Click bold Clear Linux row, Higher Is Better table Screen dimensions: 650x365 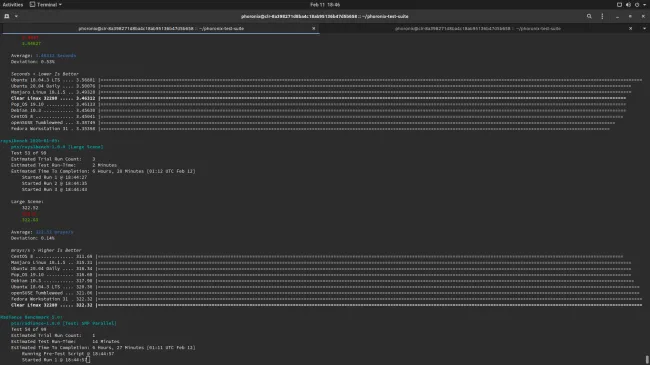coord(327,305)
